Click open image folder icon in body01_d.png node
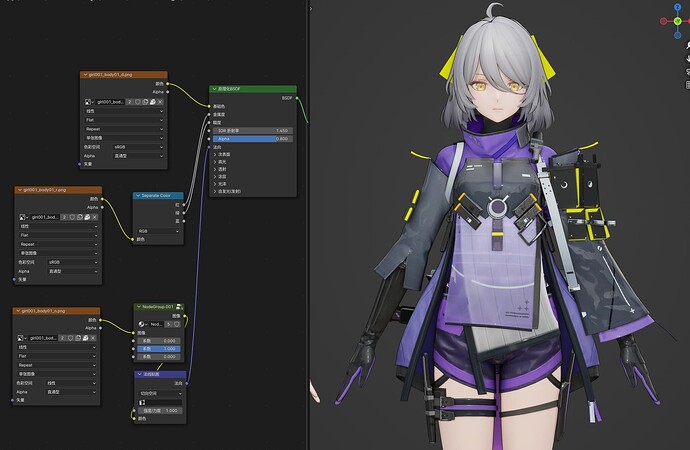 click(x=152, y=102)
